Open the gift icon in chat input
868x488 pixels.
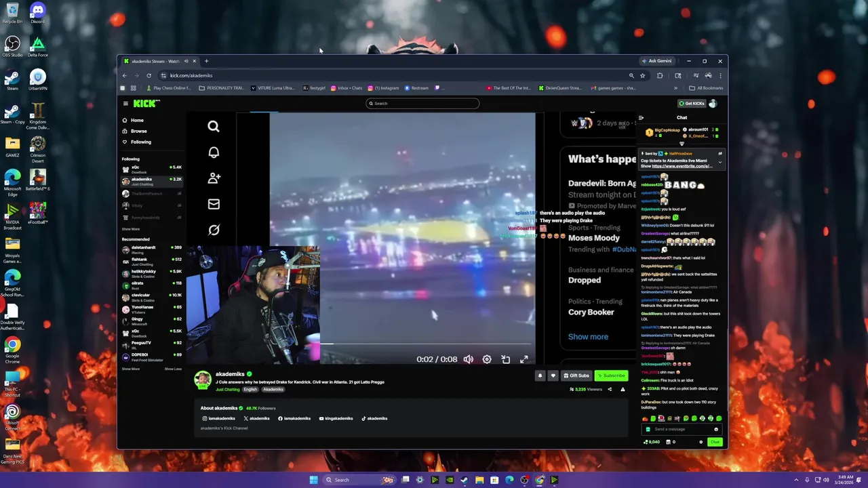coord(648,429)
